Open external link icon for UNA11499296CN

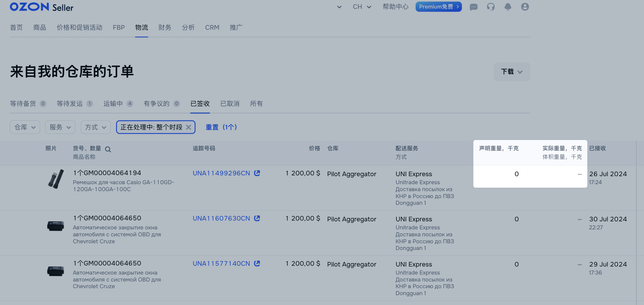(x=257, y=173)
